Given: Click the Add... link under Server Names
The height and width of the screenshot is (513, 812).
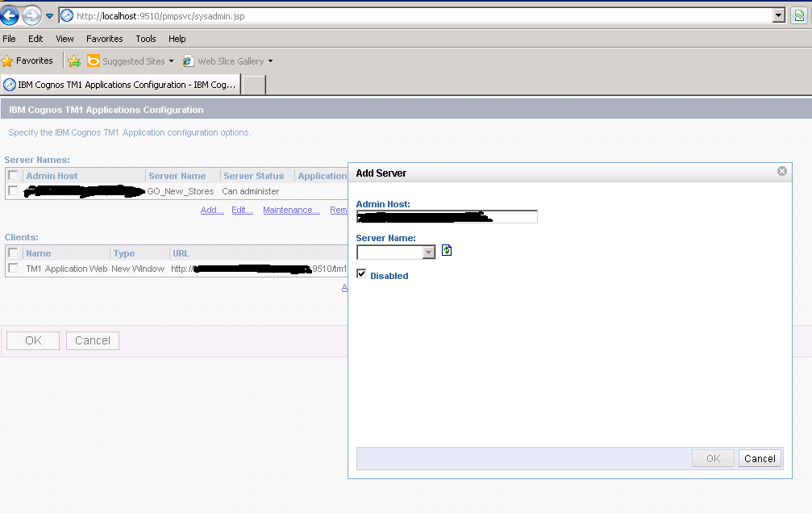Looking at the screenshot, I should [x=212, y=210].
